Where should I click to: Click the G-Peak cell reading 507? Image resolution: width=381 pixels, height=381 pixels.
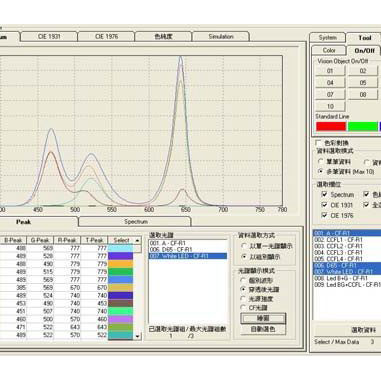pos(40,311)
